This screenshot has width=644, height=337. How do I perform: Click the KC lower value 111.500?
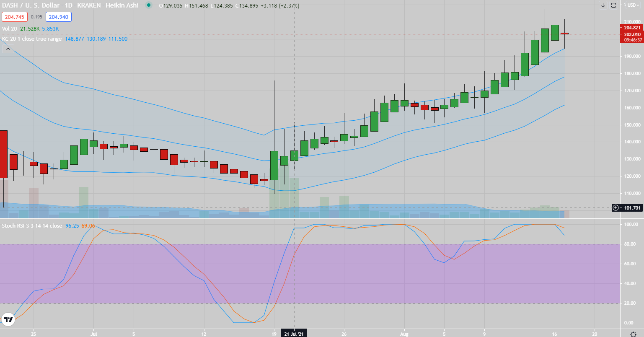[x=118, y=39]
